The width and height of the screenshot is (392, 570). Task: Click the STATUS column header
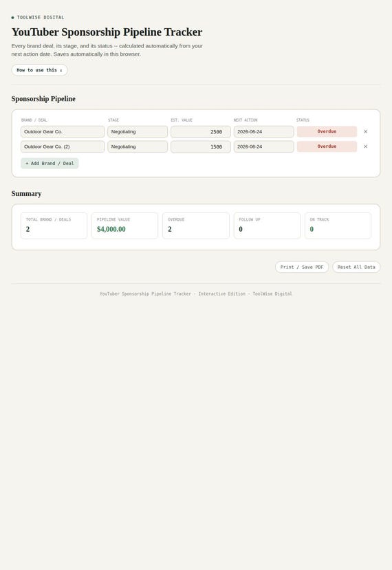coord(303,120)
